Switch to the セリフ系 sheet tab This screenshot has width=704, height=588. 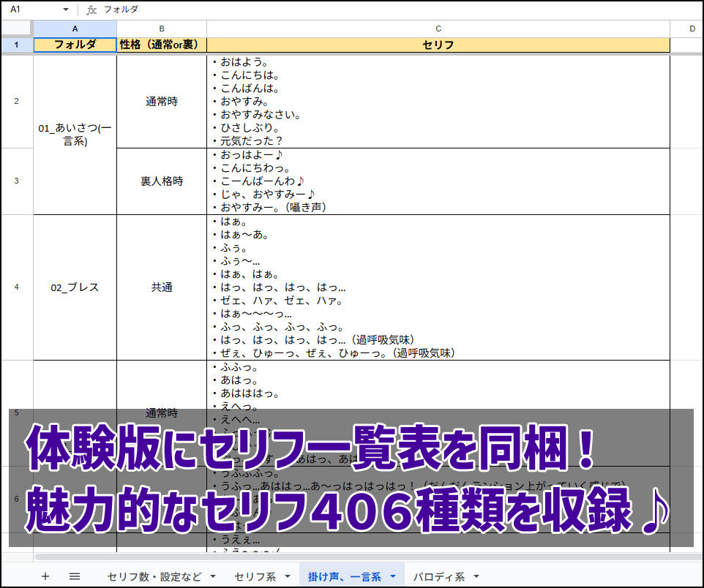[255, 577]
